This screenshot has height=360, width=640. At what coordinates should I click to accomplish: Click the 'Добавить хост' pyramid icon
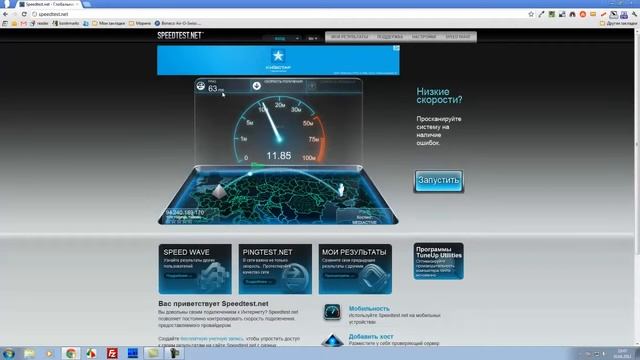pyautogui.click(x=332, y=340)
